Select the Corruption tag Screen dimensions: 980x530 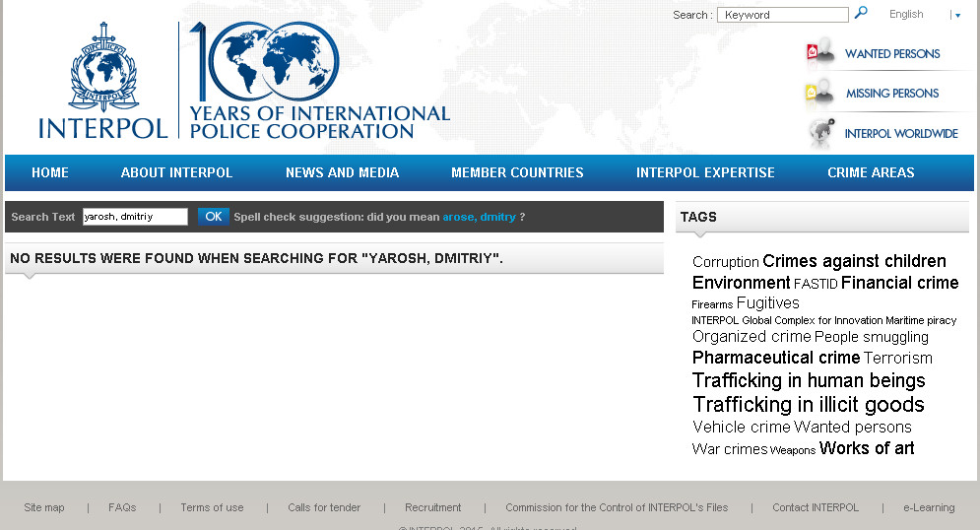click(726, 262)
